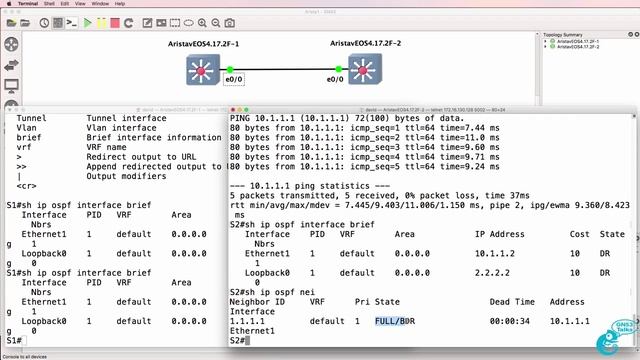The height and width of the screenshot is (360, 640).
Task: Toggle show interface labels button
Action: coord(58,23)
